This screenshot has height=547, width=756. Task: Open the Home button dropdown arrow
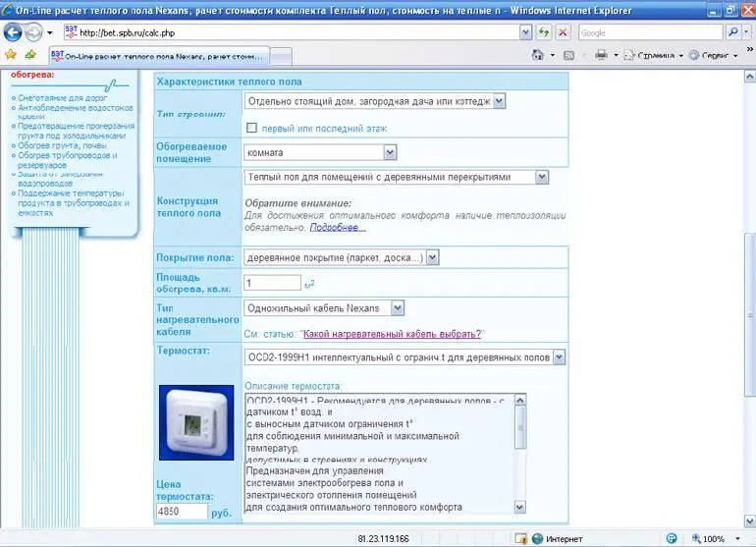point(553,55)
